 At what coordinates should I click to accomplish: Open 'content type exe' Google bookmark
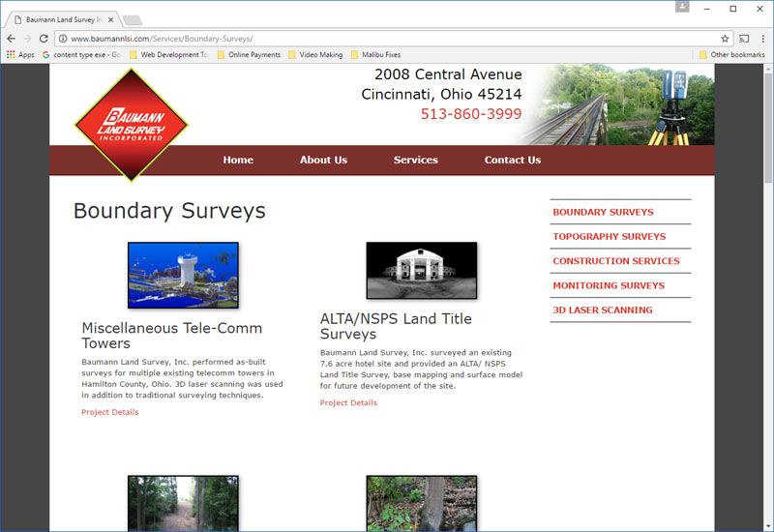coord(81,55)
